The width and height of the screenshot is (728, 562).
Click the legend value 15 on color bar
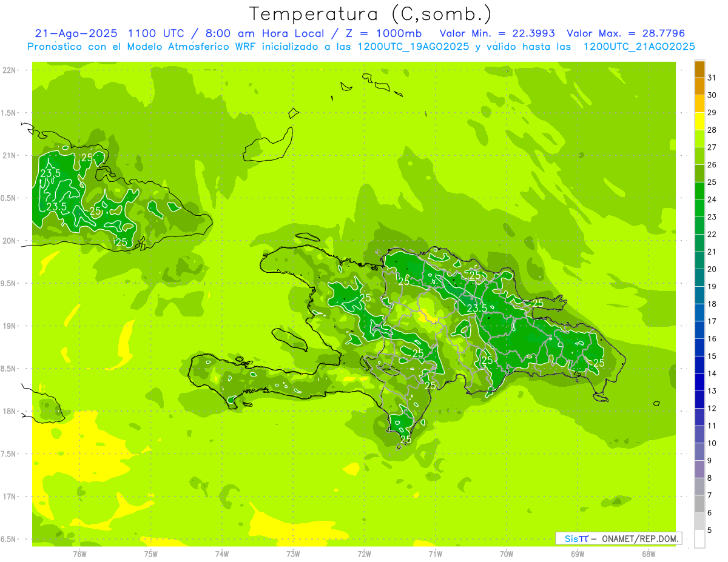click(x=712, y=356)
